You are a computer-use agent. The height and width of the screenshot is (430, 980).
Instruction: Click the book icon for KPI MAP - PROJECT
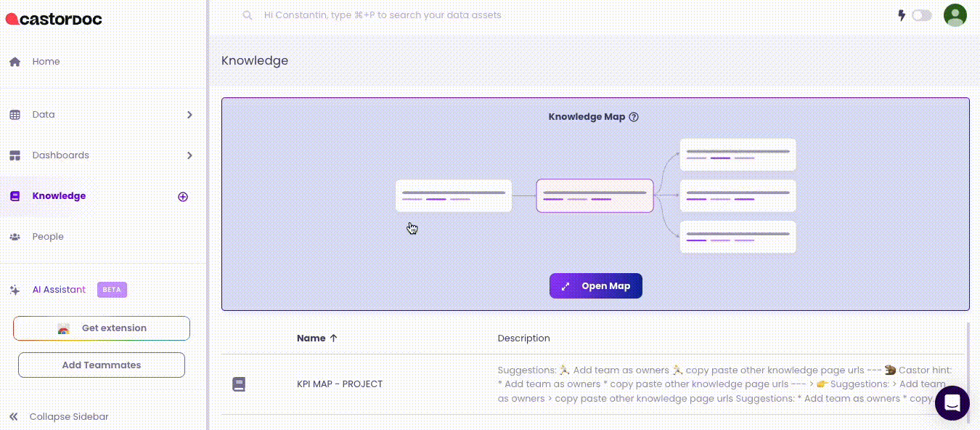point(239,384)
